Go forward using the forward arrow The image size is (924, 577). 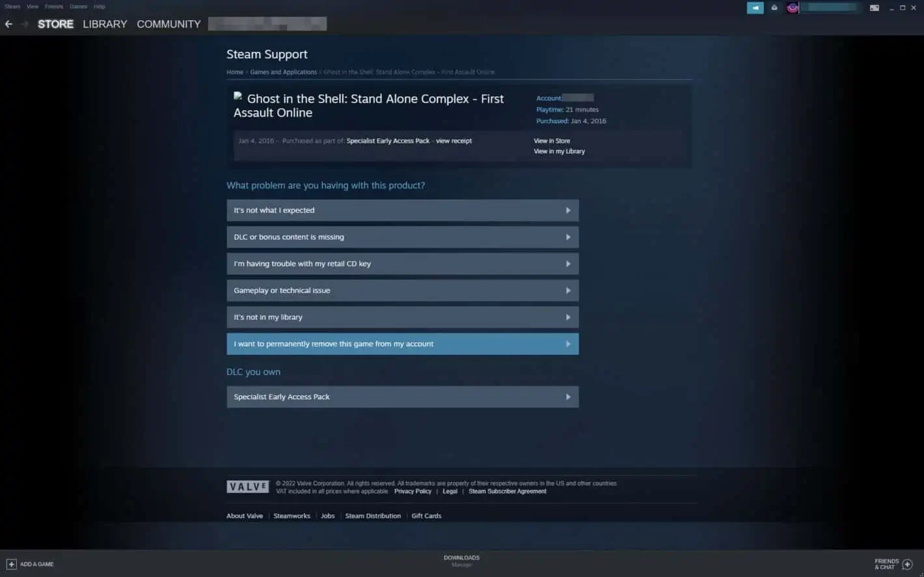point(25,24)
